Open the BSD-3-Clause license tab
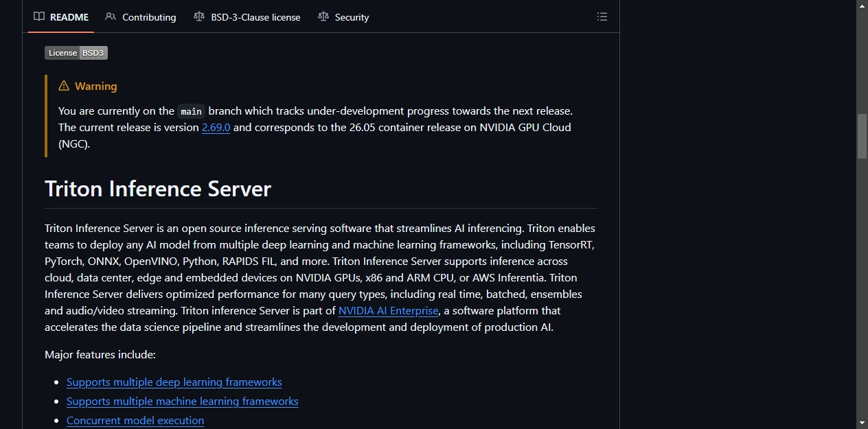868x429 pixels. [247, 17]
